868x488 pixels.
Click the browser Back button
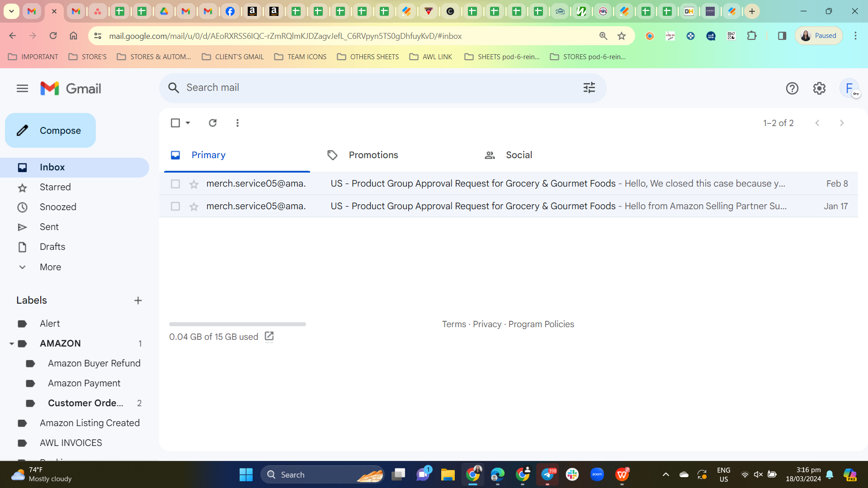coord(13,36)
